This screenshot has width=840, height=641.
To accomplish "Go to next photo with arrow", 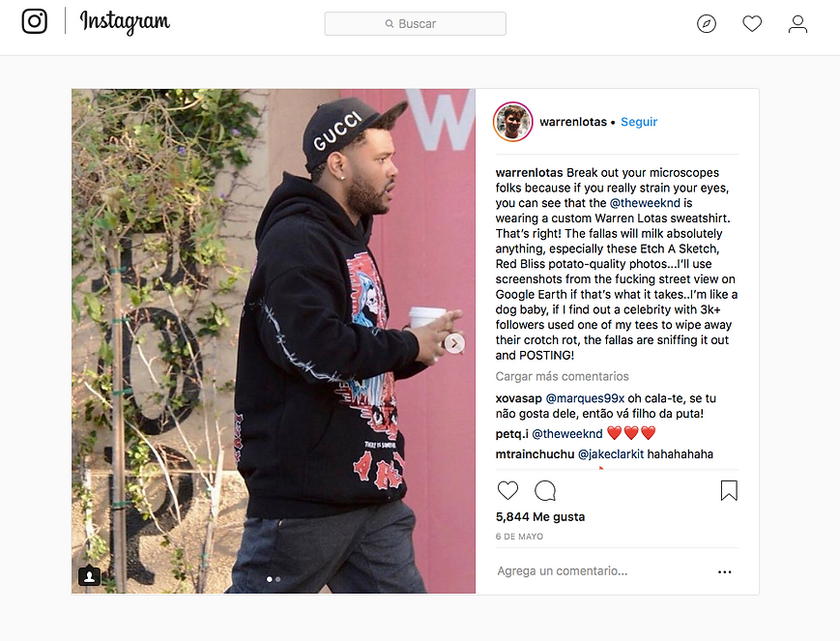I will 454,343.
